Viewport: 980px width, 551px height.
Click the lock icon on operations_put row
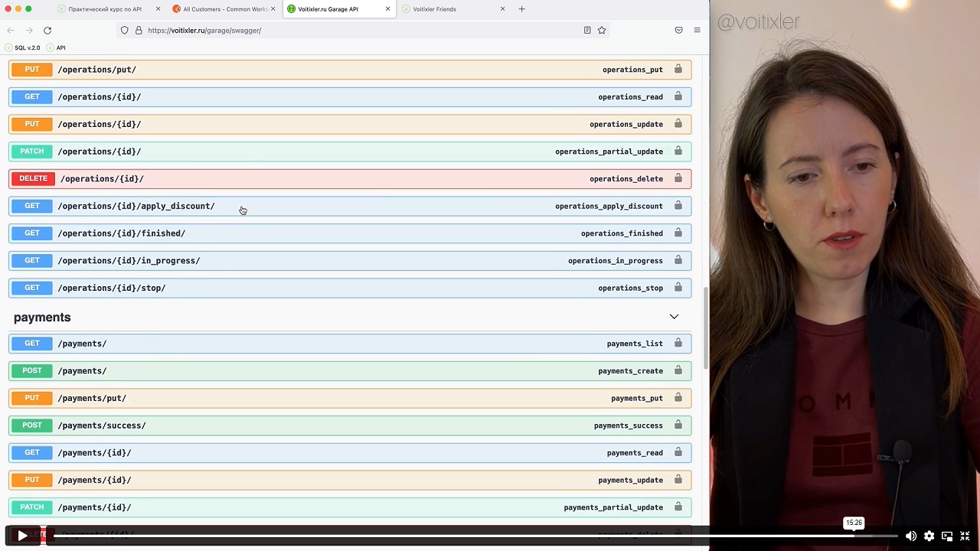coord(678,69)
